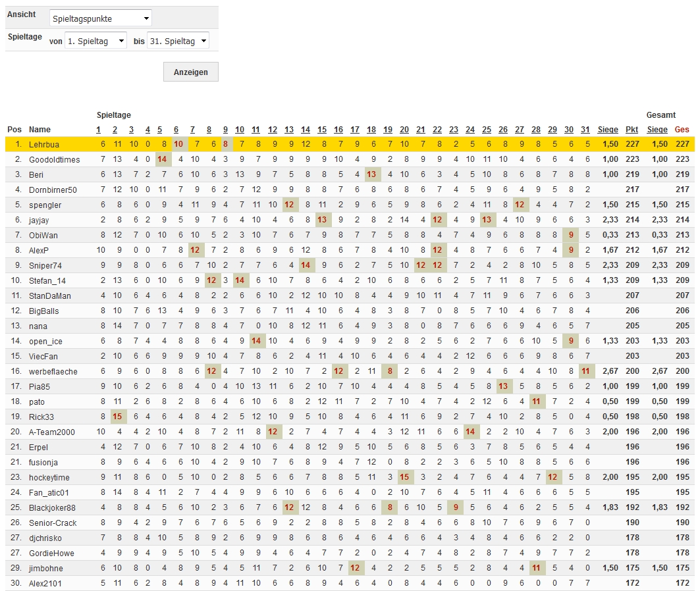The height and width of the screenshot is (591, 700).
Task: Expand the 'bis 31. Spieltag' dropdown
Action: point(178,41)
